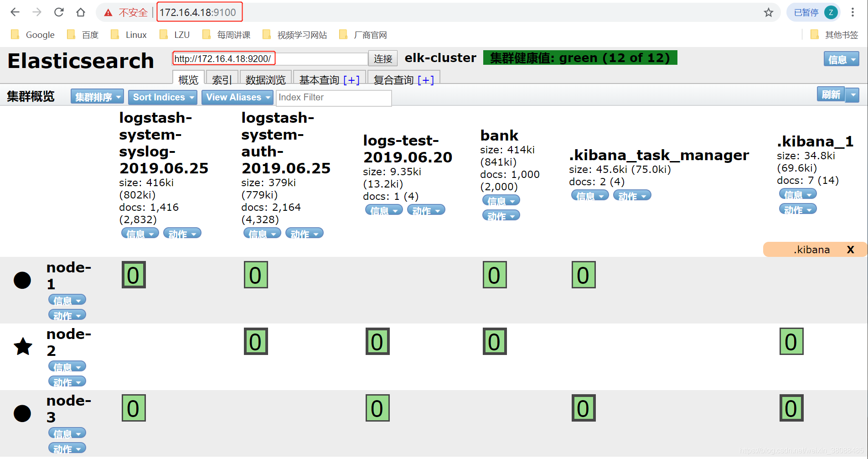This screenshot has width=868, height=459.
Task: Open the 每周讲课 bookmark folder
Action: click(x=227, y=35)
